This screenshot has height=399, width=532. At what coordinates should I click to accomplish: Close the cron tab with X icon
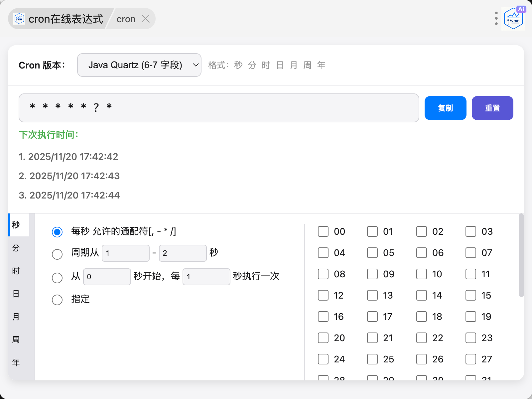pos(145,19)
